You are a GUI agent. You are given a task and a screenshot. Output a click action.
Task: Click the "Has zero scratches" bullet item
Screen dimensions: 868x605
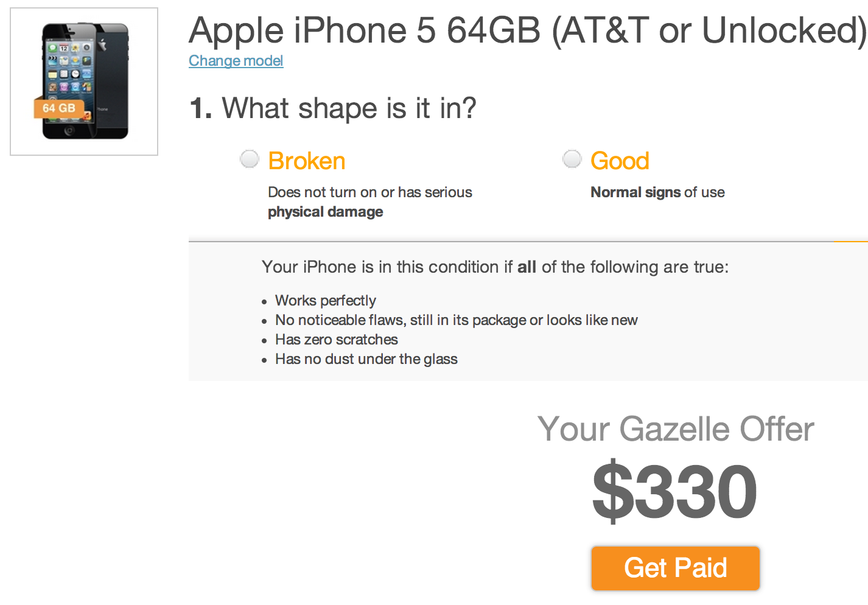tap(337, 340)
